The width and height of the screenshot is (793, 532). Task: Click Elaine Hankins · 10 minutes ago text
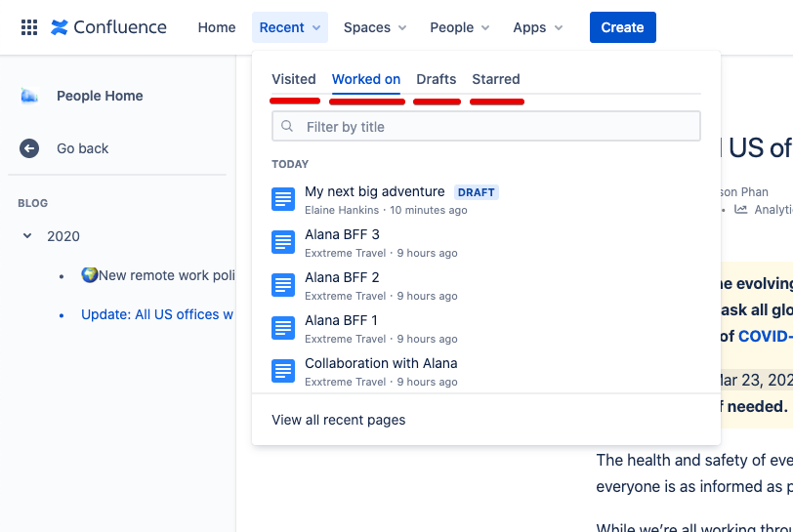coord(386,210)
